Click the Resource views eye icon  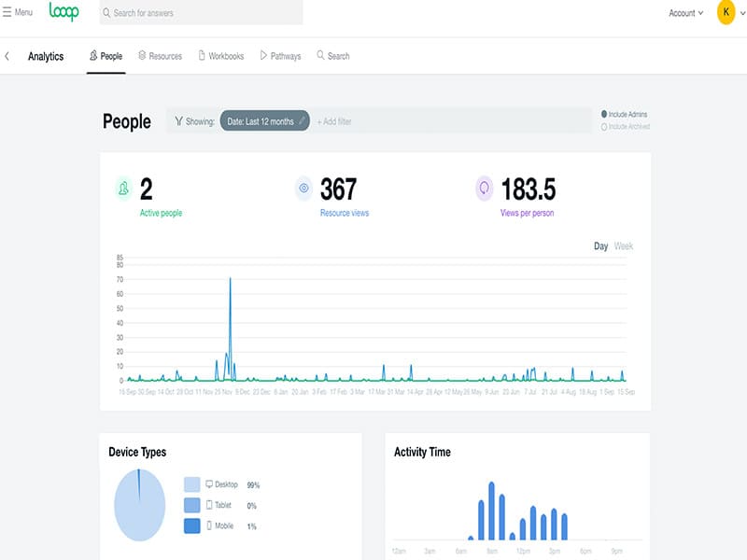coord(303,189)
